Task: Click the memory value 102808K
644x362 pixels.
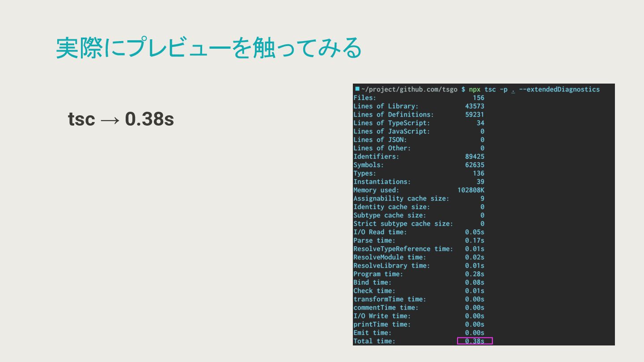Action: [x=471, y=190]
